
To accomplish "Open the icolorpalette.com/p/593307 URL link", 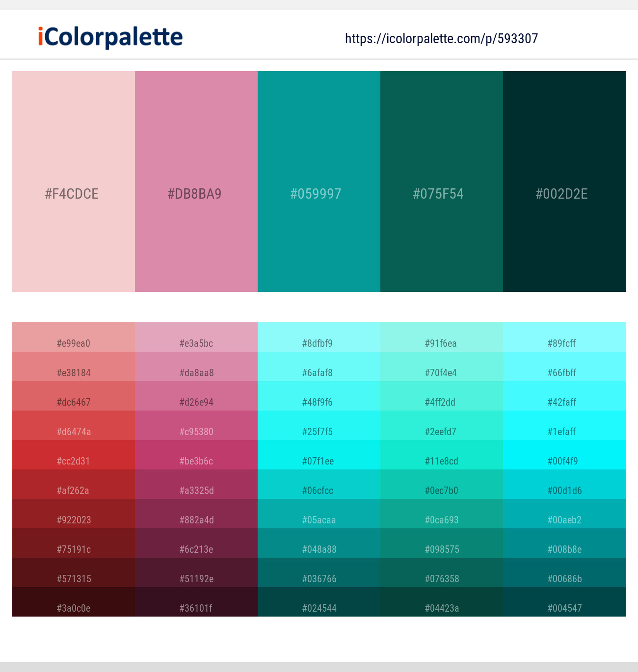I will point(441,39).
